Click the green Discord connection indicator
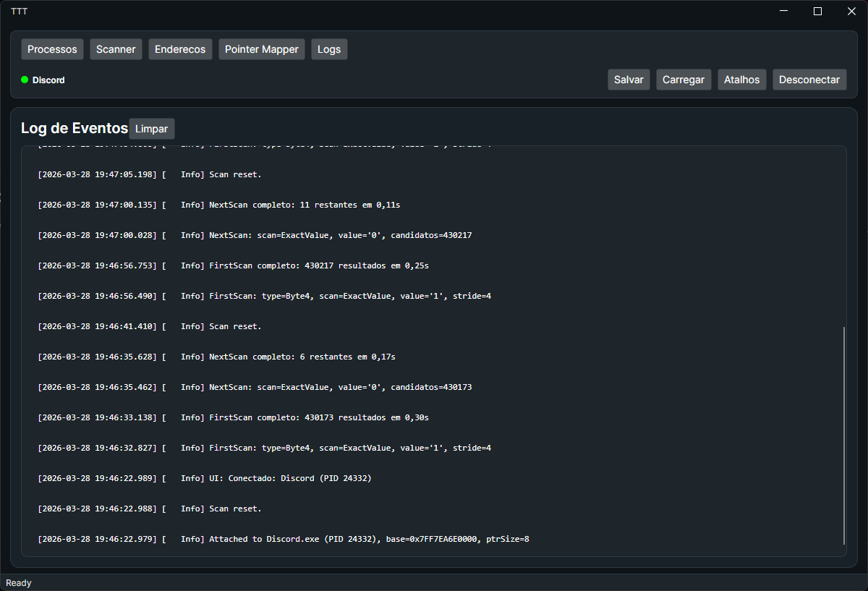Viewport: 868px width, 591px height. (x=24, y=80)
